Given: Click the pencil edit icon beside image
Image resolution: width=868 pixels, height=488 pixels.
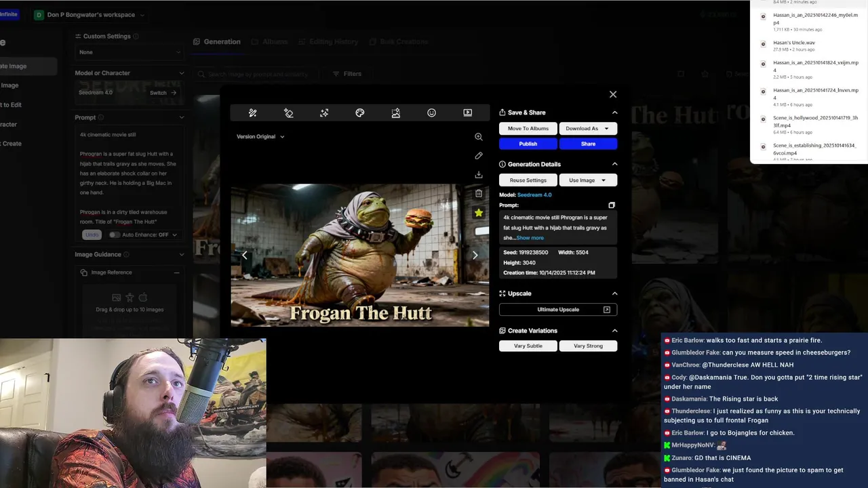Looking at the screenshot, I should click(x=479, y=156).
